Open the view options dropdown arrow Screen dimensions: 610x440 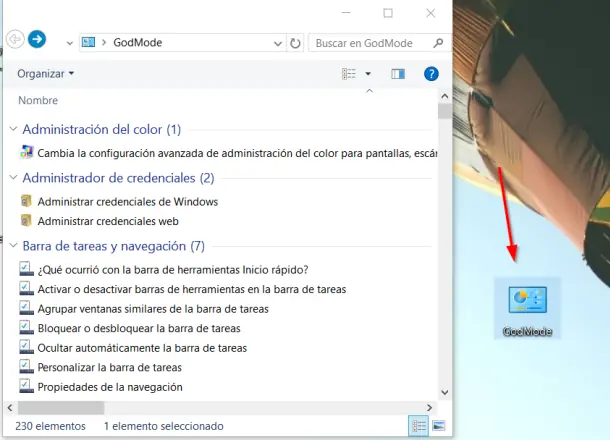pyautogui.click(x=368, y=74)
